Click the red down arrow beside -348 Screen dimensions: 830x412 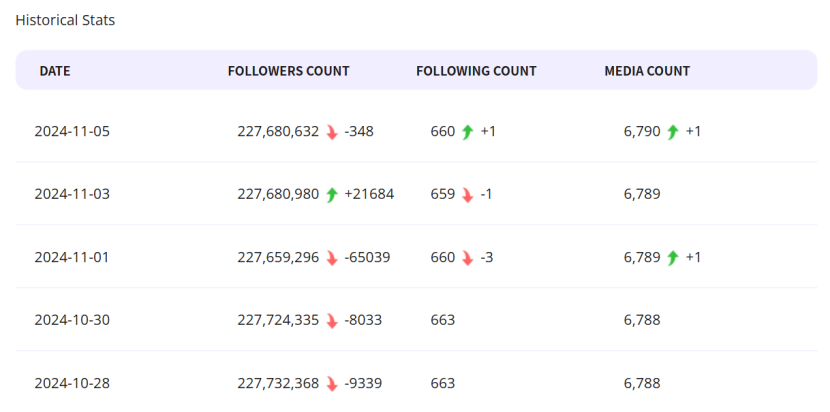coord(332,132)
